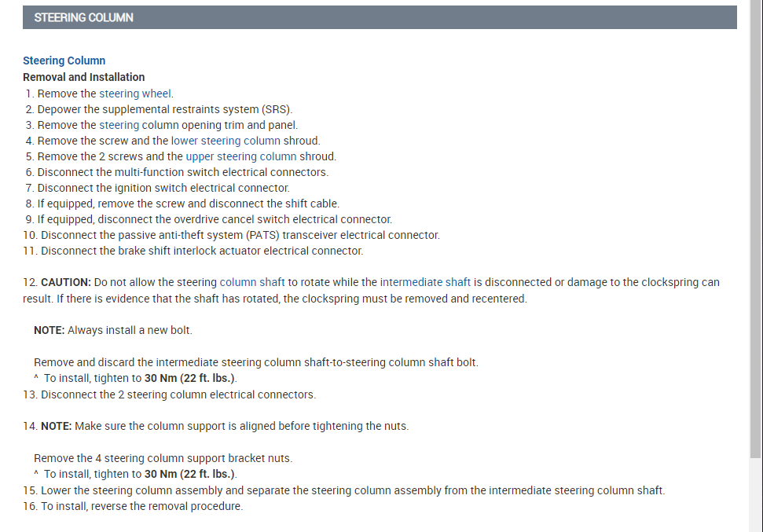Click step 16 "reverse the removal procedure" text
Screen dimensions: 763x532
141,506
